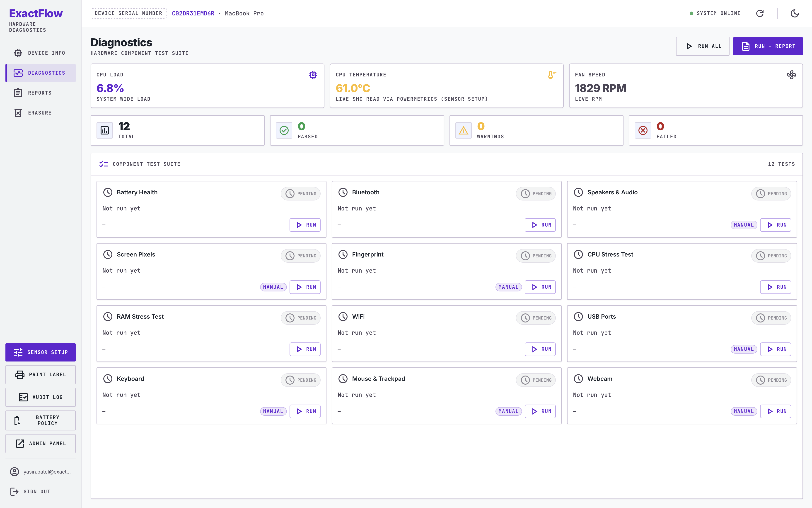Click clock icon beside Keyboard title
Viewport: 812px width, 508px height.
click(x=108, y=379)
